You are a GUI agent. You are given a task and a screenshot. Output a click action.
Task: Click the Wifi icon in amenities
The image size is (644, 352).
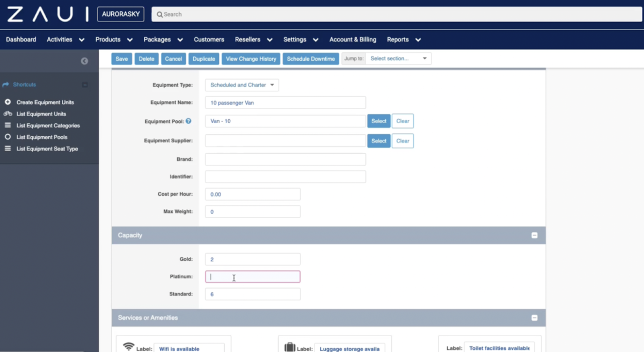(129, 347)
